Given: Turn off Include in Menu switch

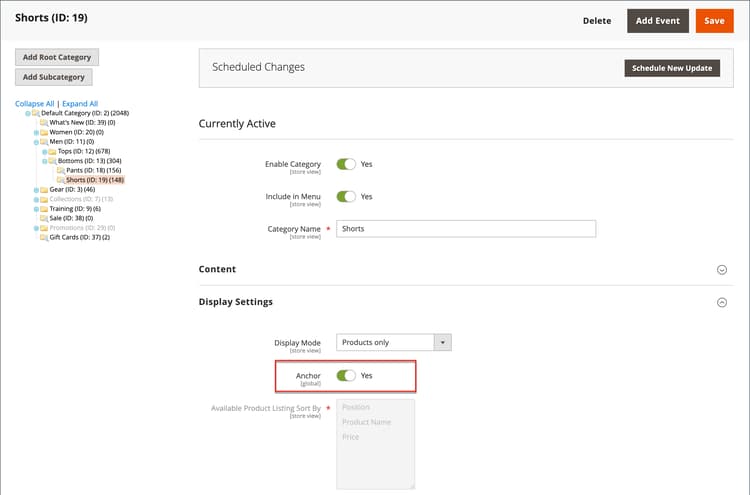Looking at the screenshot, I should pyautogui.click(x=346, y=197).
